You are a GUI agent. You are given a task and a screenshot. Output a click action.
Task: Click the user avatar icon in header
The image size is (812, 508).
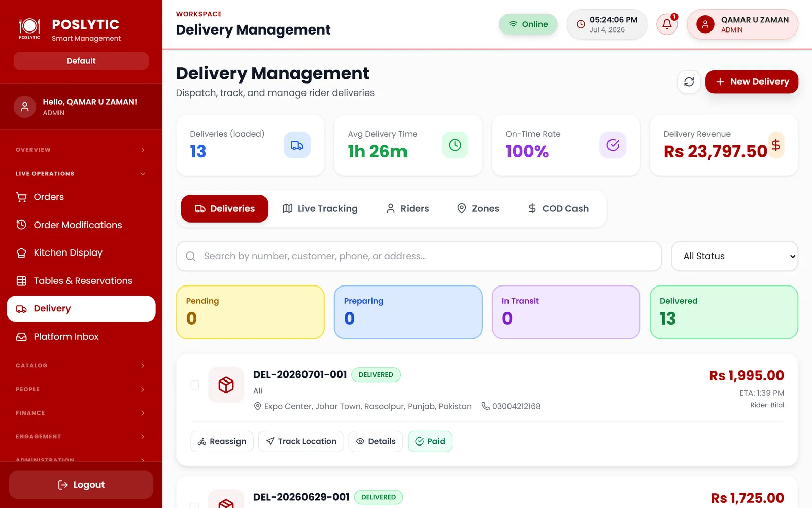click(705, 24)
